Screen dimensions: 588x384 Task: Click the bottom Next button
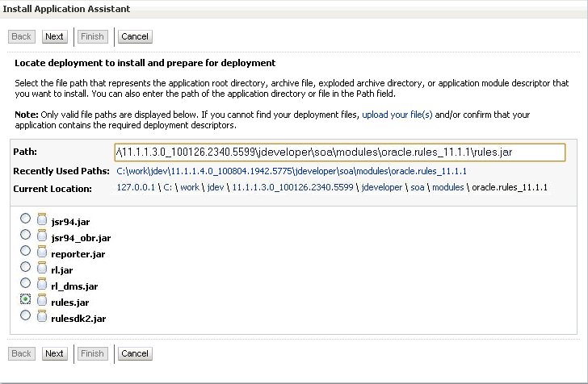(55, 353)
